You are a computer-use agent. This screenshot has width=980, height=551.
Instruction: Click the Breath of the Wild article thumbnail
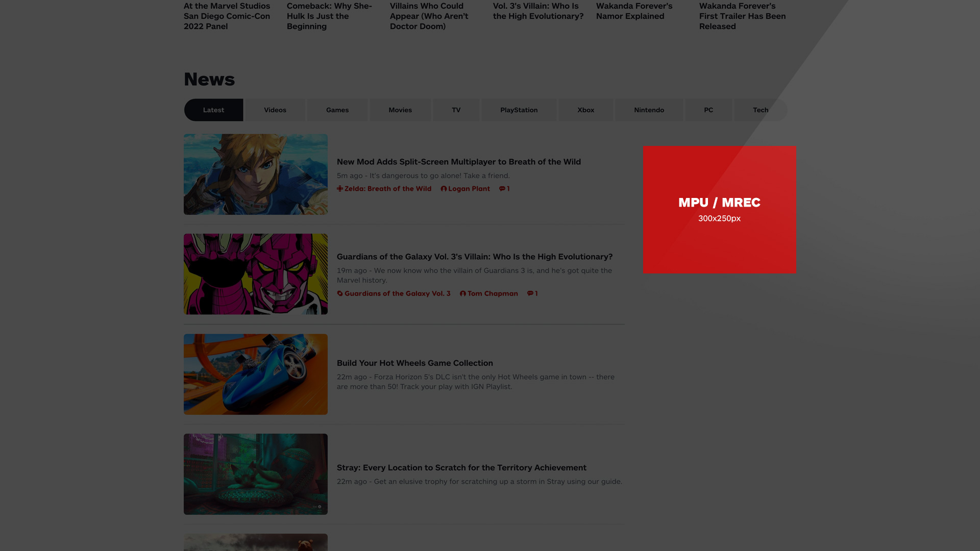pos(255,174)
